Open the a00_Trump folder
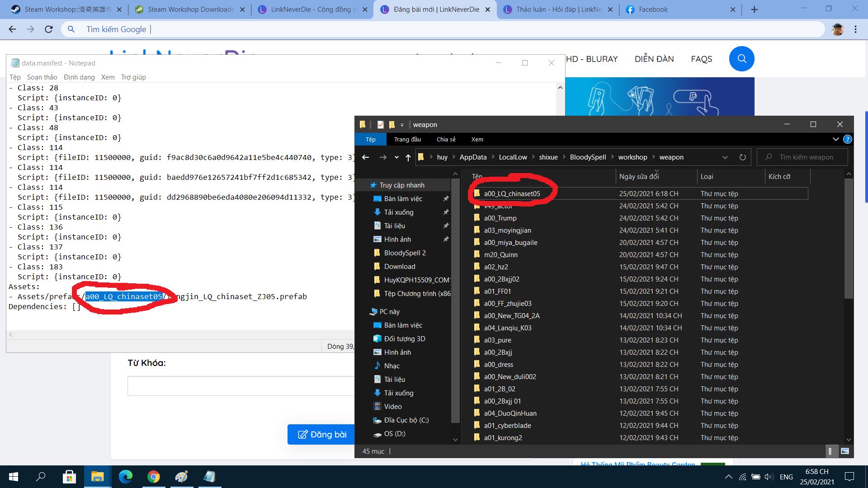 pyautogui.click(x=500, y=218)
